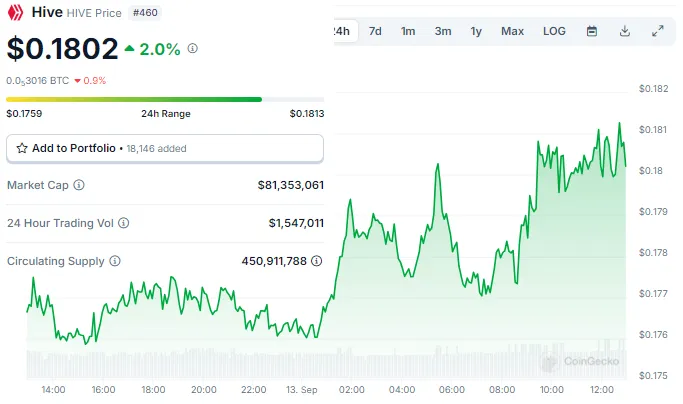
Task: Click the star icon in Add to Portfolio
Action: pyautogui.click(x=22, y=148)
